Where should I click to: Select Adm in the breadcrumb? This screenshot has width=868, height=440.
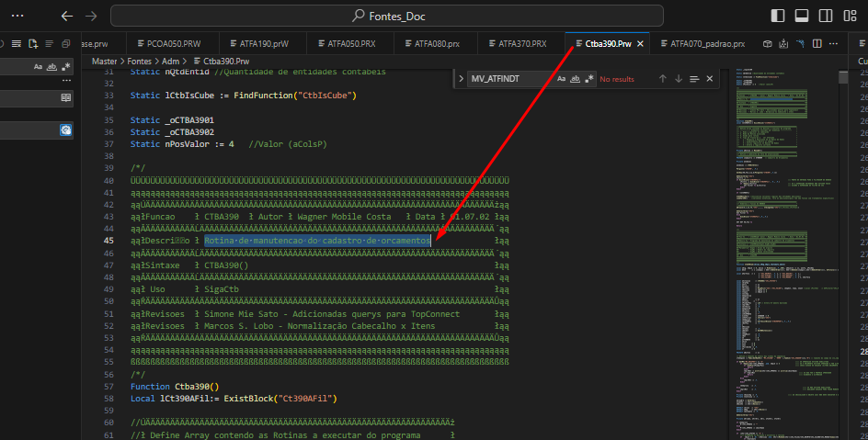170,62
